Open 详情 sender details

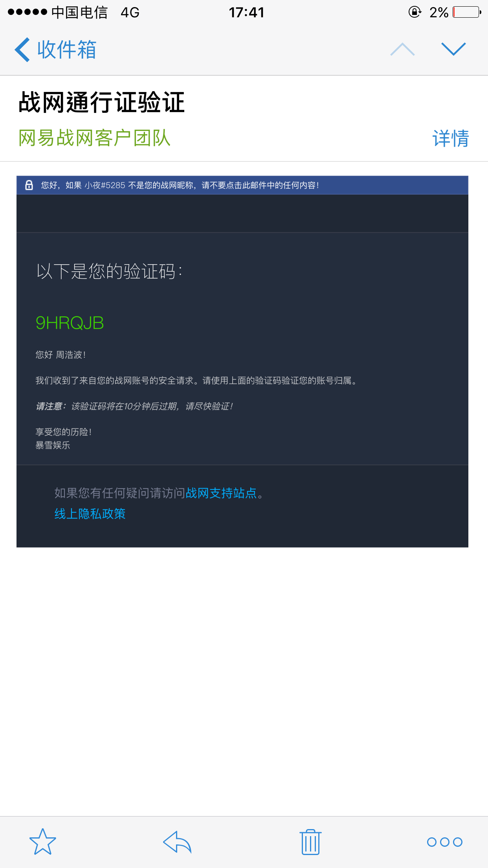pos(451,138)
